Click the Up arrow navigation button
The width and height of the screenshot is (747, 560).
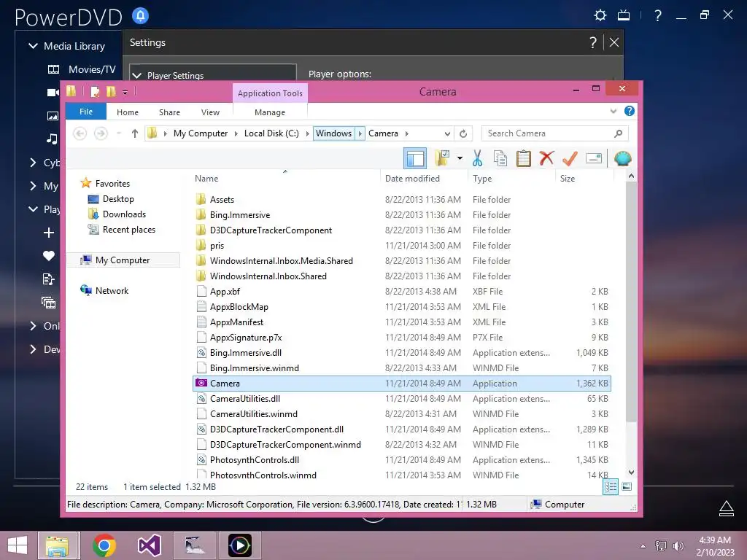tap(135, 133)
